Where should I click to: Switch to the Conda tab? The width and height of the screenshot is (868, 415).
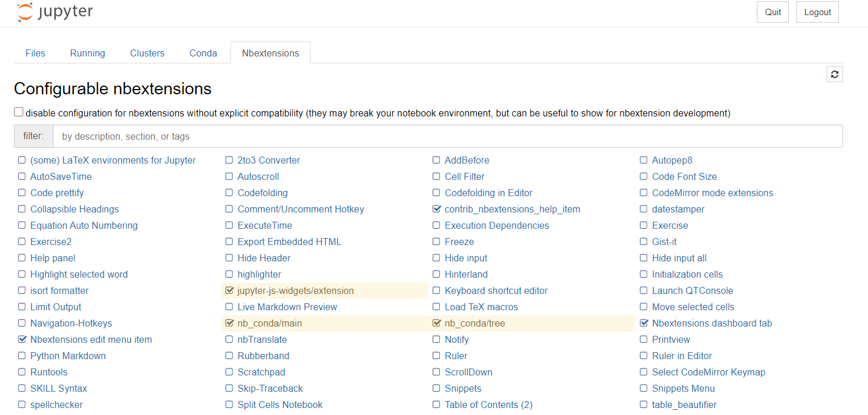(203, 52)
